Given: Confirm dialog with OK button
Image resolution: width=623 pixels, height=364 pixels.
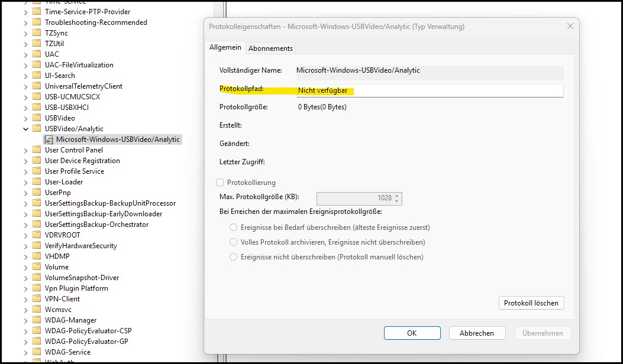Looking at the screenshot, I should tap(412, 333).
